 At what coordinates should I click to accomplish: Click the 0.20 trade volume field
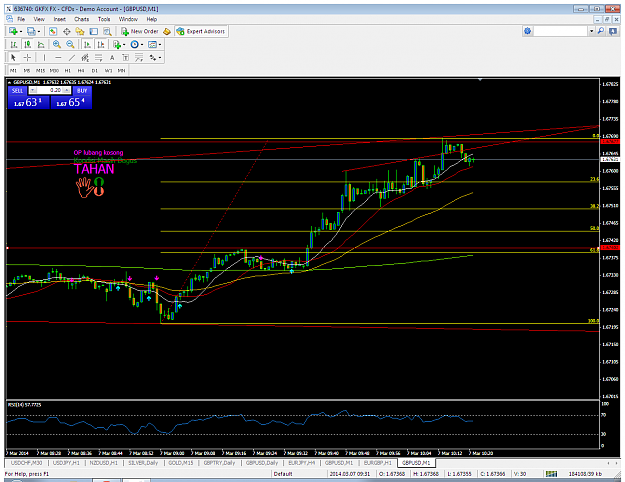pyautogui.click(x=50, y=90)
